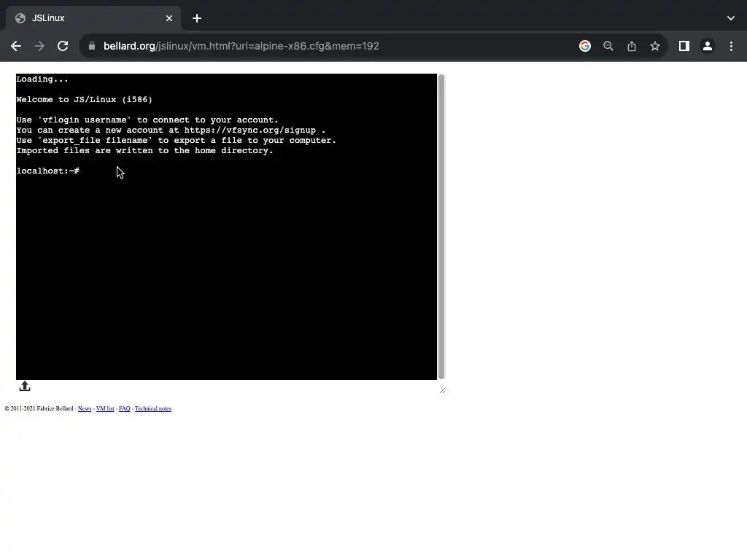Expand the tab search chevron
747x560 pixels.
[731, 18]
